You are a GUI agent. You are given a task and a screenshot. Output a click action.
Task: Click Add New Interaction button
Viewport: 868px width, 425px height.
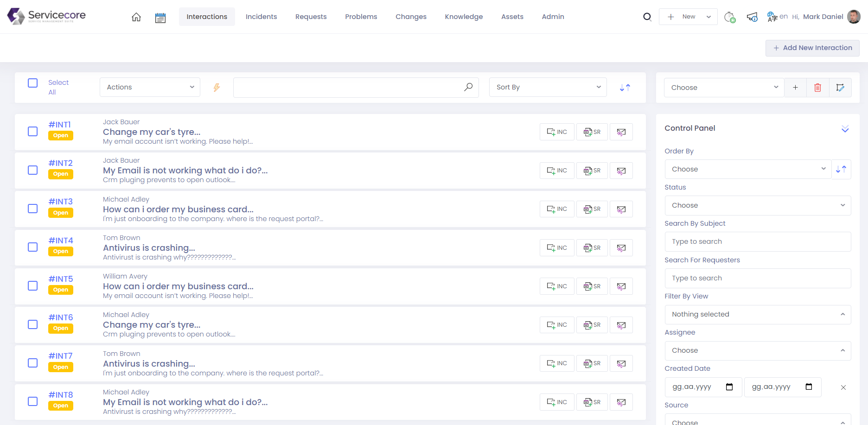pyautogui.click(x=812, y=48)
